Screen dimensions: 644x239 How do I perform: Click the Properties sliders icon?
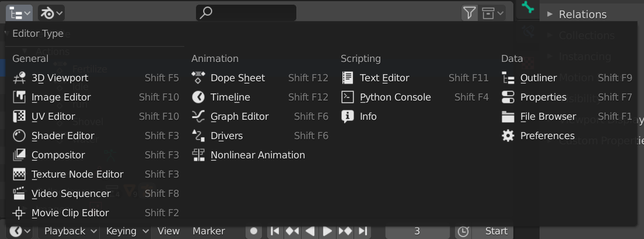[508, 97]
